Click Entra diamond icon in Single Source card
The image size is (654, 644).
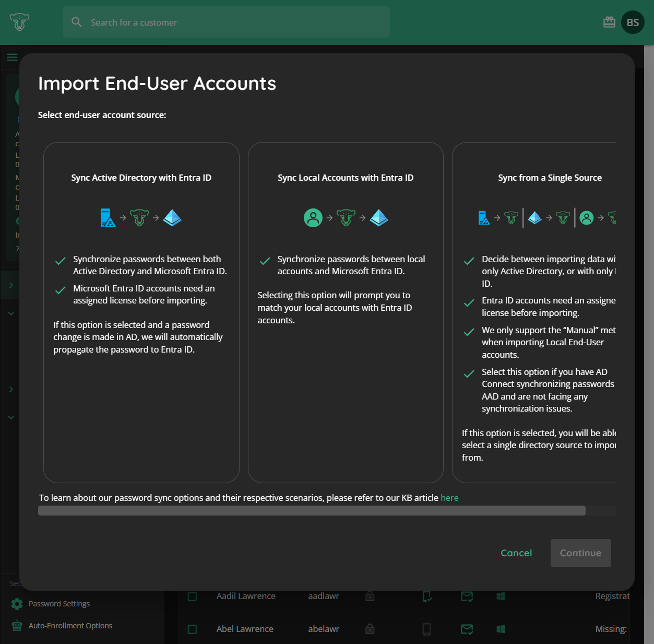pos(534,218)
